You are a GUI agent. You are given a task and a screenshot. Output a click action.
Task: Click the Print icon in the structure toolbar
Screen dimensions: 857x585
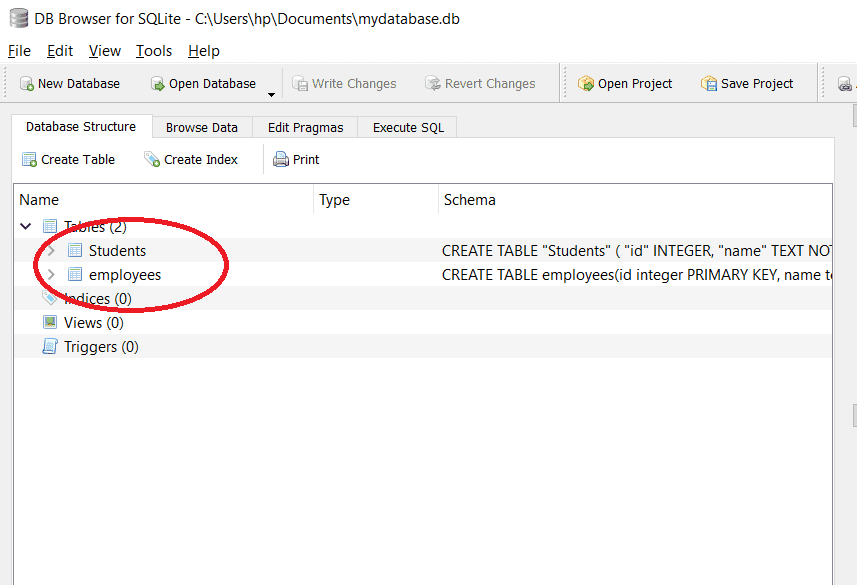[x=281, y=160]
